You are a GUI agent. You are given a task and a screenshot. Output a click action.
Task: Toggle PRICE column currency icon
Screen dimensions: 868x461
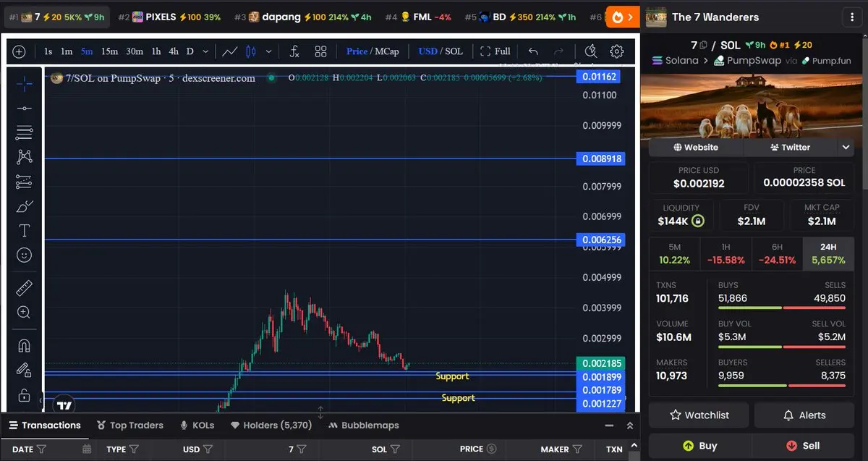click(x=492, y=449)
